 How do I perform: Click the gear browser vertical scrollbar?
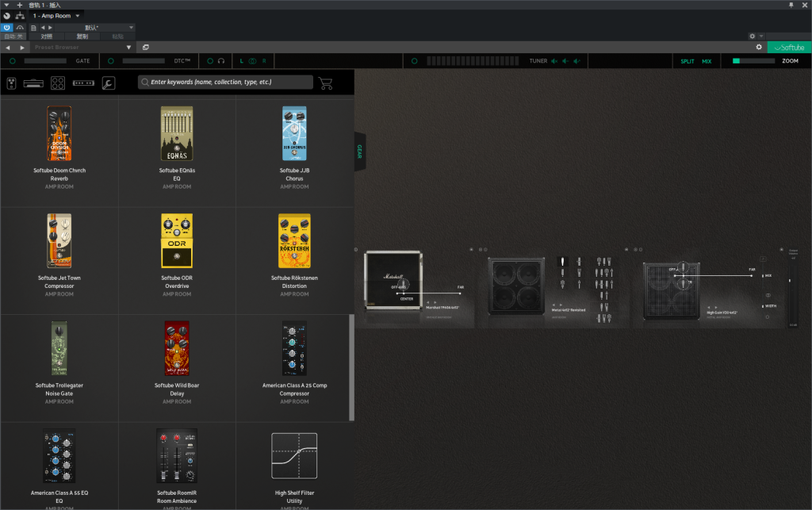[351, 367]
